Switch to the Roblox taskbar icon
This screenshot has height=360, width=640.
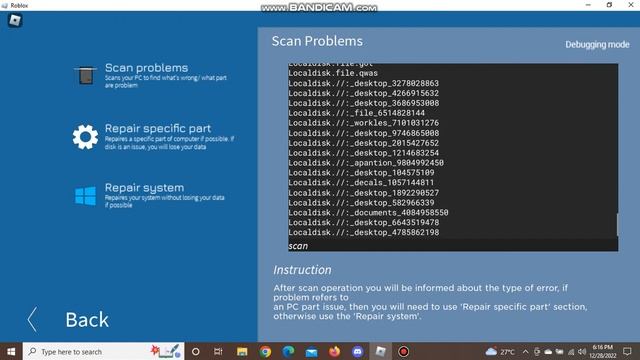(x=380, y=351)
